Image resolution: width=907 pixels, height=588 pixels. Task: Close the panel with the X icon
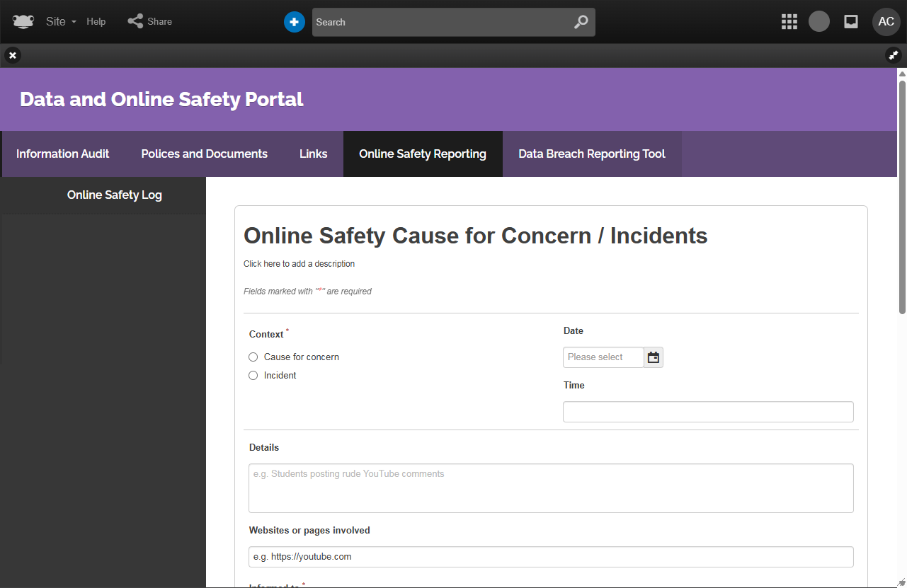[13, 55]
